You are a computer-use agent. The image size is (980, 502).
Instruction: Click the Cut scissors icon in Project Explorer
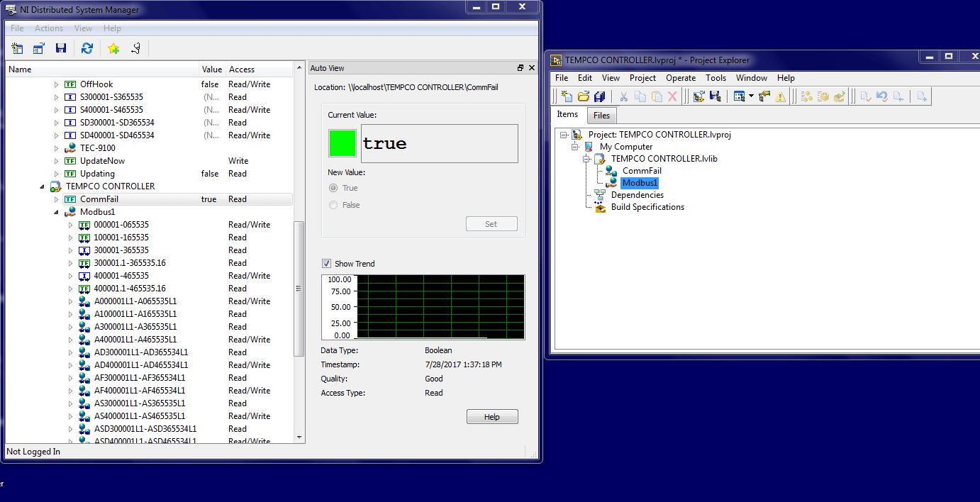click(624, 96)
